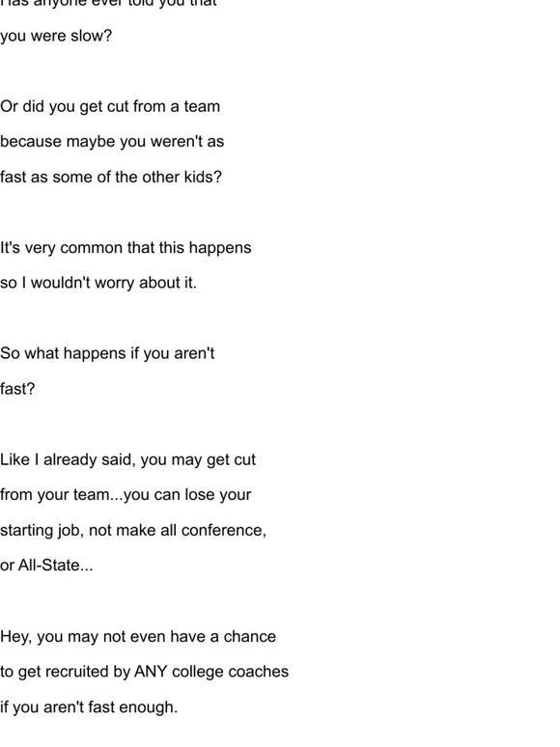Click "Hey, you may not even have a chance"
Image resolution: width=560 pixels, height=747 pixels.
(x=138, y=637)
